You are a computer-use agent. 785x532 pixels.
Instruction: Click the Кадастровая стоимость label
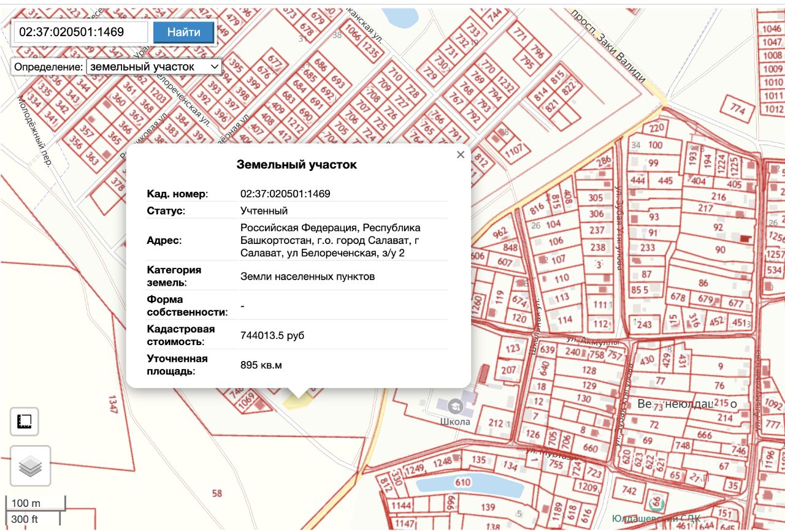(181, 335)
